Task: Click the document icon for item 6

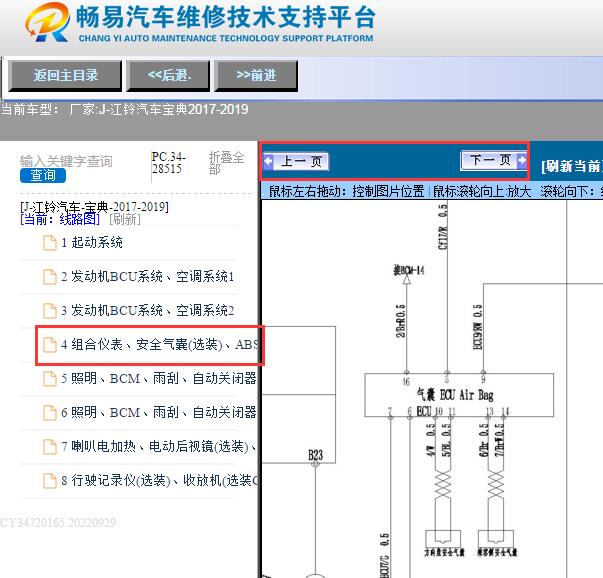Action: tap(50, 413)
